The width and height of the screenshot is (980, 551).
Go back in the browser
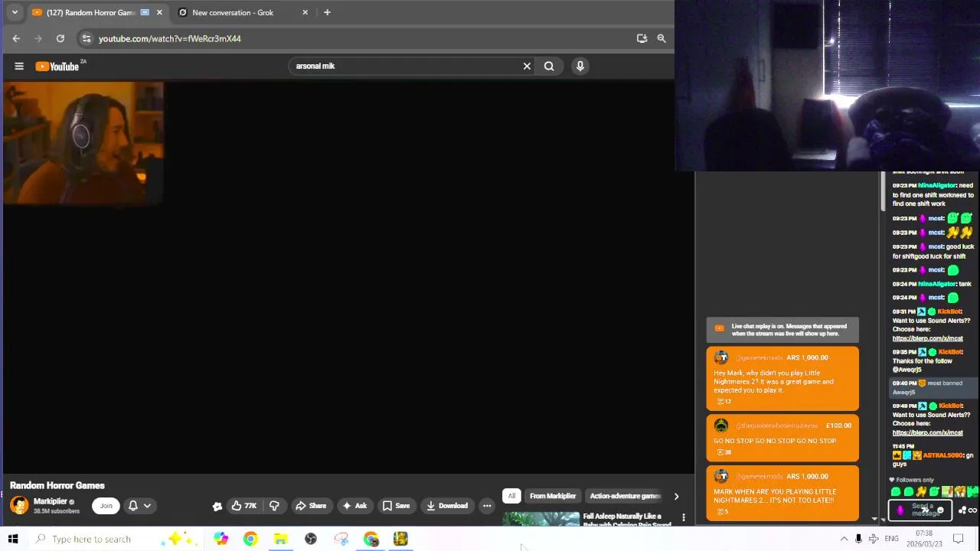16,38
